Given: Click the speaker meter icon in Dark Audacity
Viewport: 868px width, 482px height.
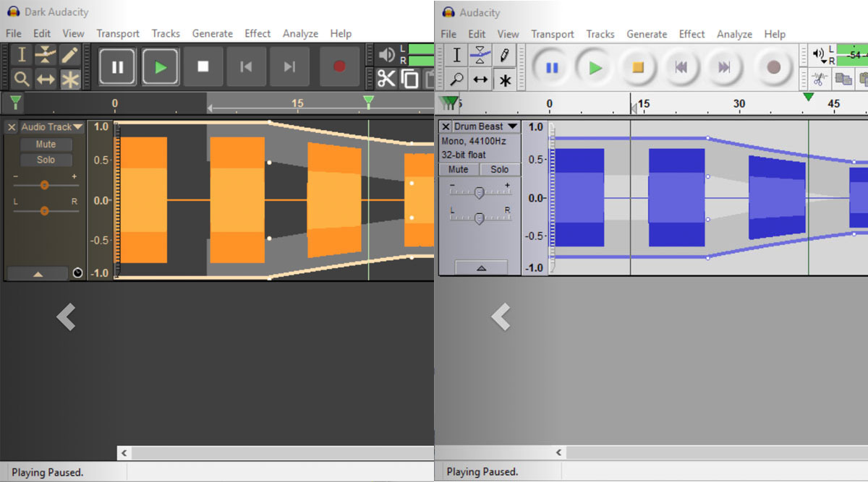Looking at the screenshot, I should (387, 55).
